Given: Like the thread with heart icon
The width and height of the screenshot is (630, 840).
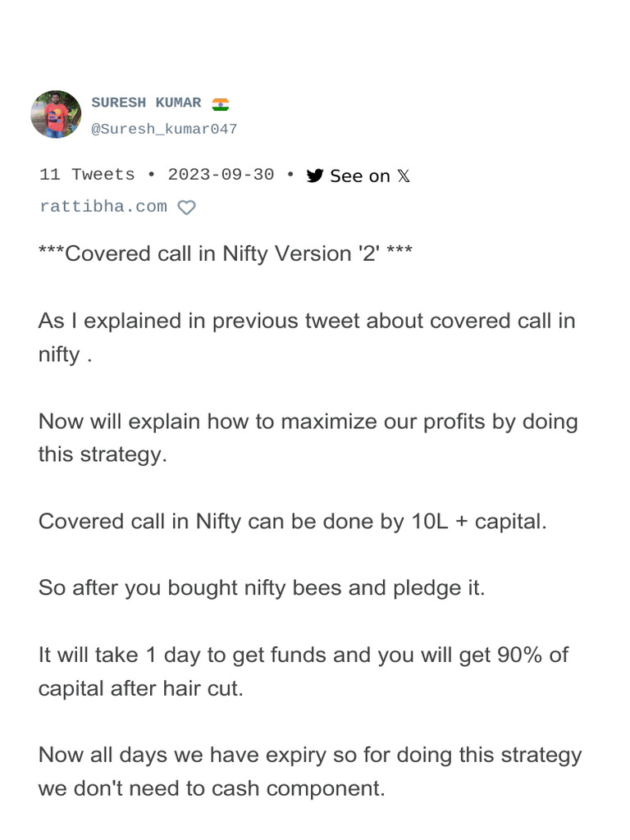Looking at the screenshot, I should point(187,208).
